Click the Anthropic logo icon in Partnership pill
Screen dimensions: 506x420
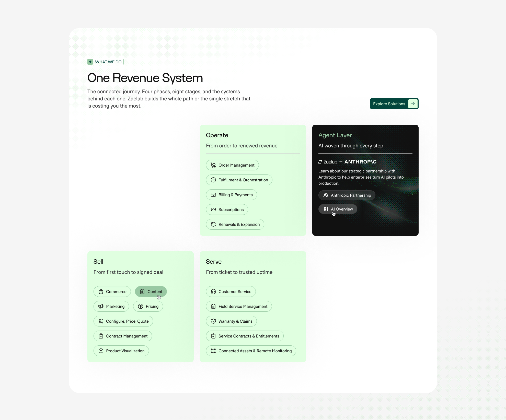(x=326, y=195)
